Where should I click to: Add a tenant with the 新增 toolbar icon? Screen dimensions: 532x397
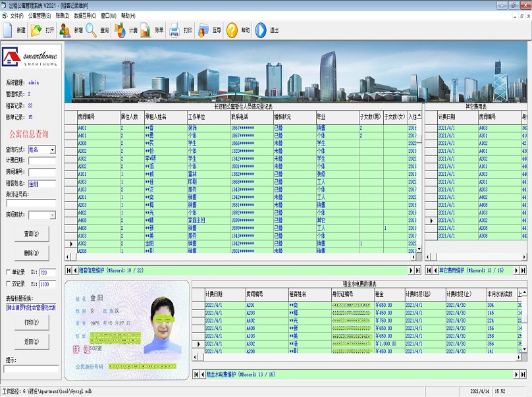coord(65,30)
